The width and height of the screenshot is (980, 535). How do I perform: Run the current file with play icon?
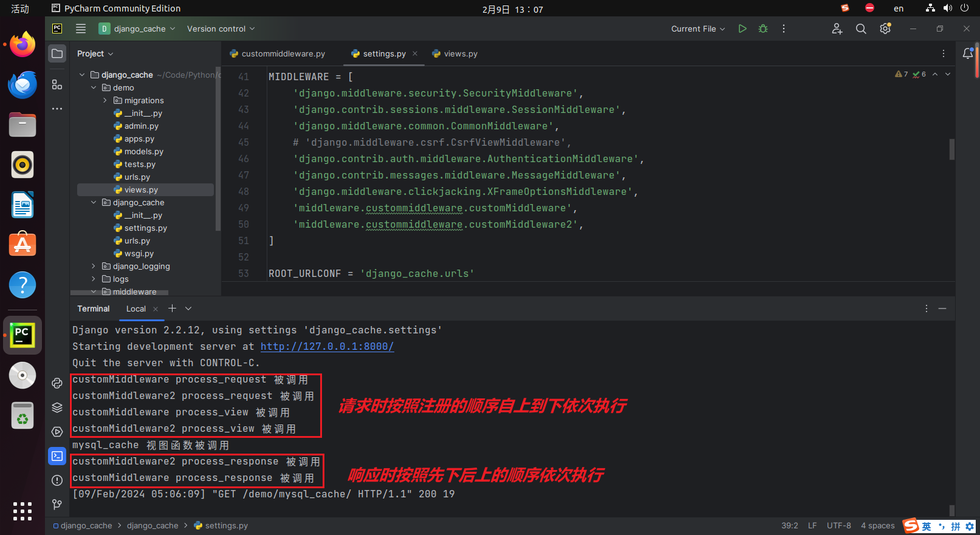(742, 29)
